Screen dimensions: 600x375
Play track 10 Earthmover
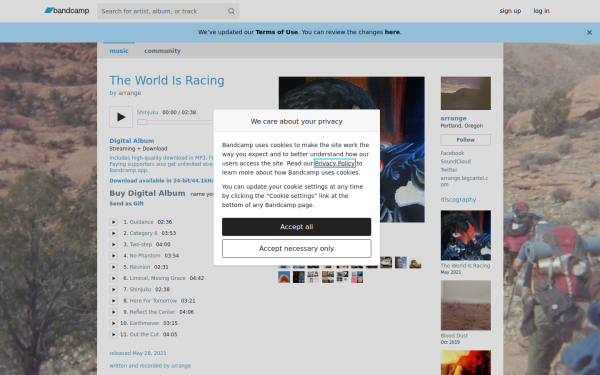tap(113, 323)
